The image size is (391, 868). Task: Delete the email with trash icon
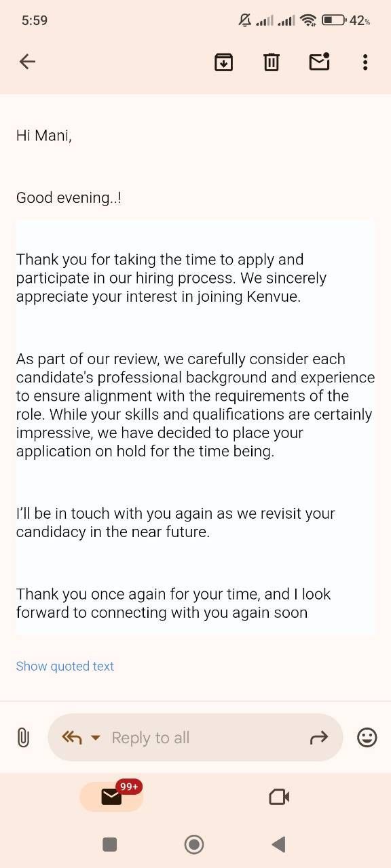coord(272,62)
